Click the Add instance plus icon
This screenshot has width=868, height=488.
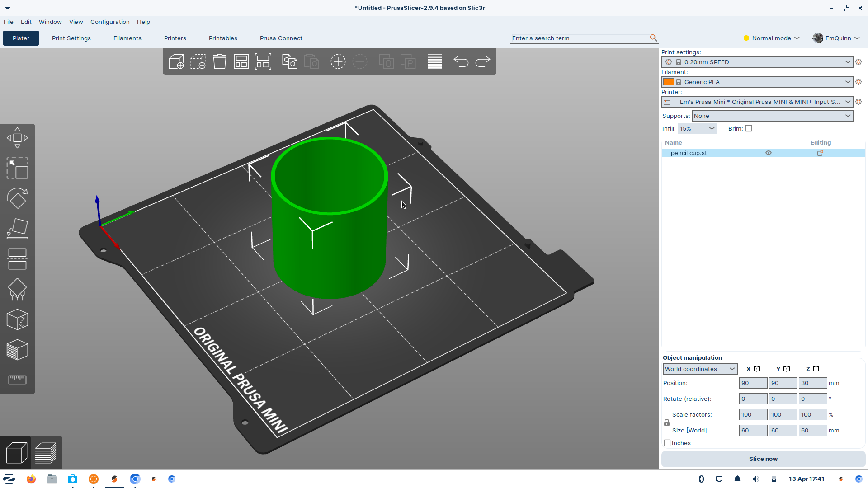338,61
